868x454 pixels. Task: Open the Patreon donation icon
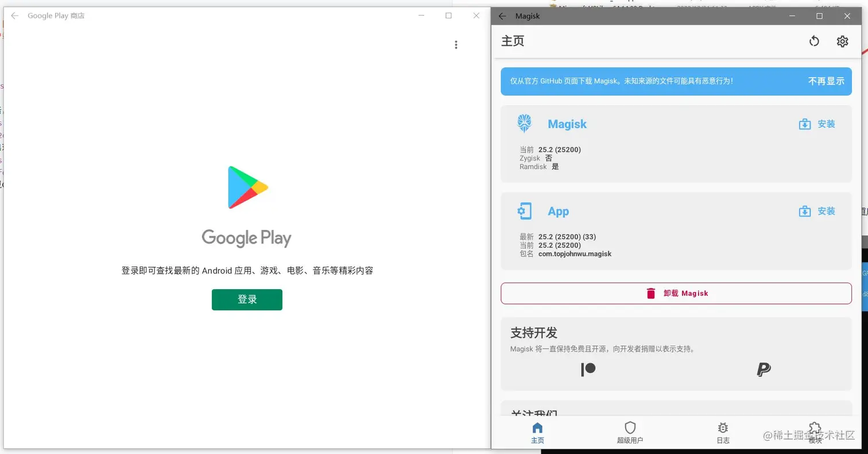pos(588,370)
